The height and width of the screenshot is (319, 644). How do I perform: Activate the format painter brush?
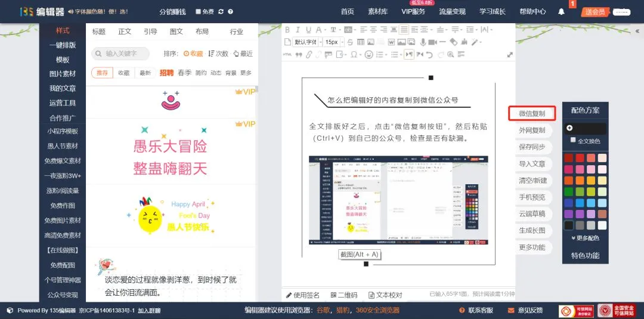[x=464, y=42]
